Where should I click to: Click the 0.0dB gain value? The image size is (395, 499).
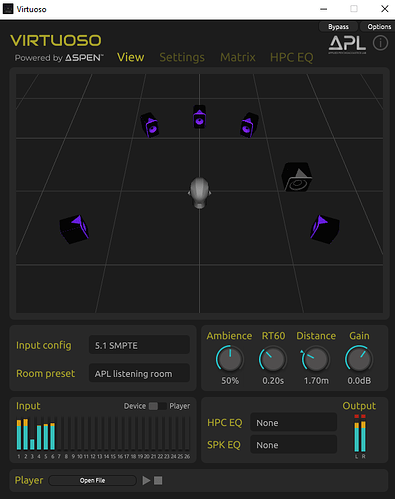(359, 380)
